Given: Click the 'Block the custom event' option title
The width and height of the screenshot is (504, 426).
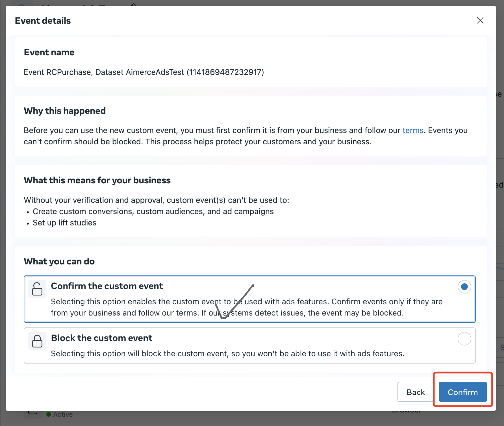Looking at the screenshot, I should (x=101, y=338).
